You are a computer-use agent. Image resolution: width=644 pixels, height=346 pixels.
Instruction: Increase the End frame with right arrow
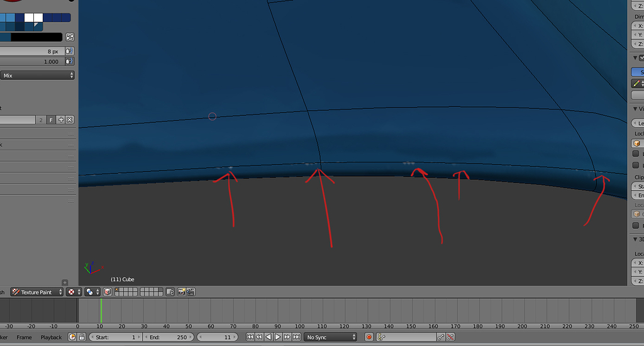[191, 337]
